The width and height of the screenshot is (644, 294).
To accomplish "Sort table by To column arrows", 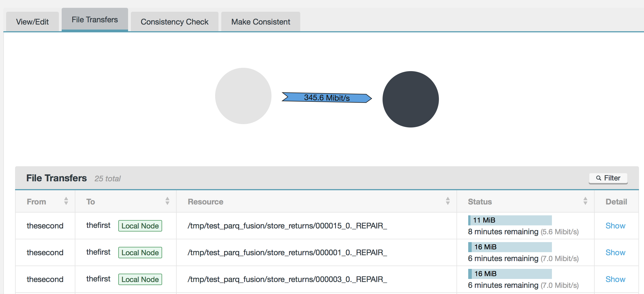I will [167, 201].
